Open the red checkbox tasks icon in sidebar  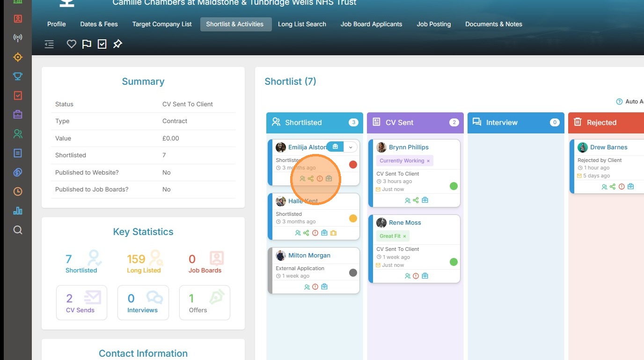(x=18, y=96)
